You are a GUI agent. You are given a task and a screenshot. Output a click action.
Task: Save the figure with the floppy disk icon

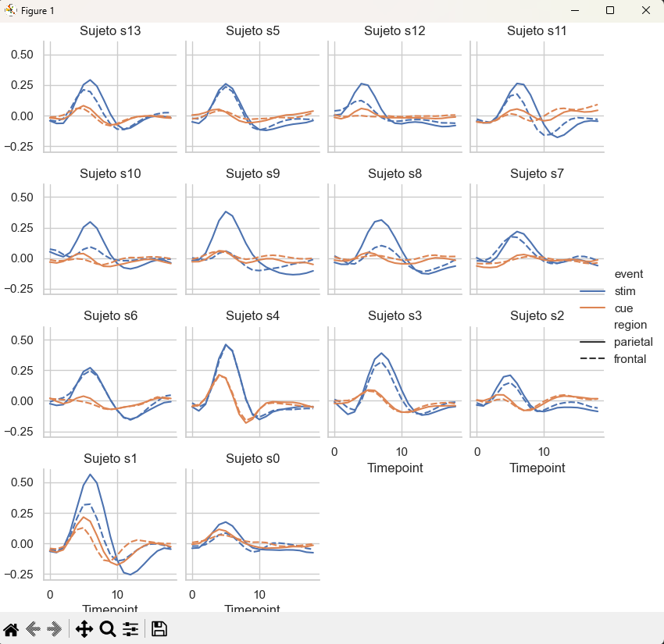pos(159,629)
